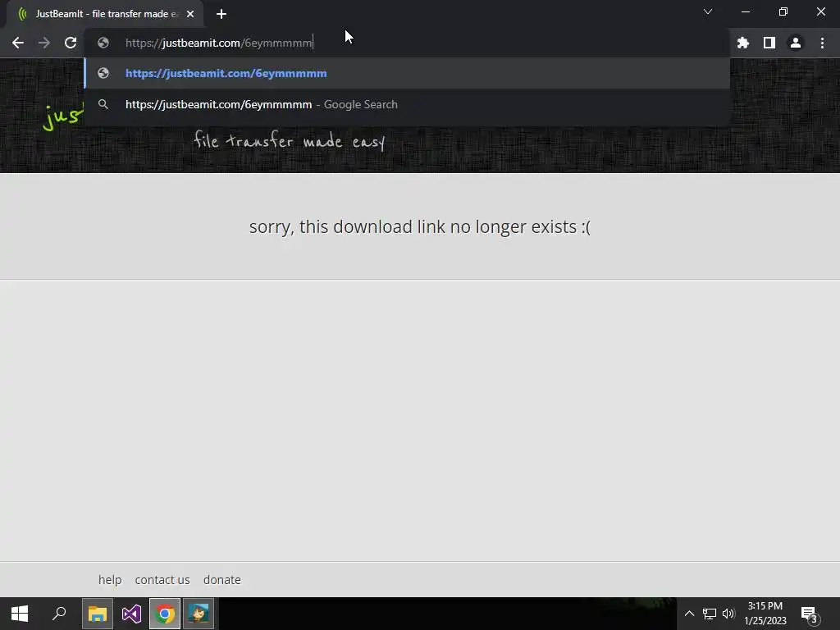Screen dimensions: 840x630
Task: Open a new tab with plus button
Action: [x=221, y=14]
